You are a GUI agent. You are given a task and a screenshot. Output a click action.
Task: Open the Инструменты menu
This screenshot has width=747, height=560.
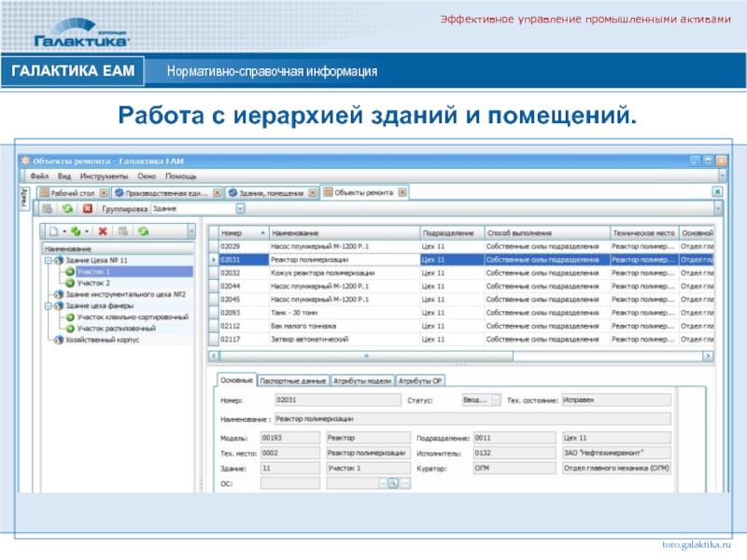click(x=104, y=175)
